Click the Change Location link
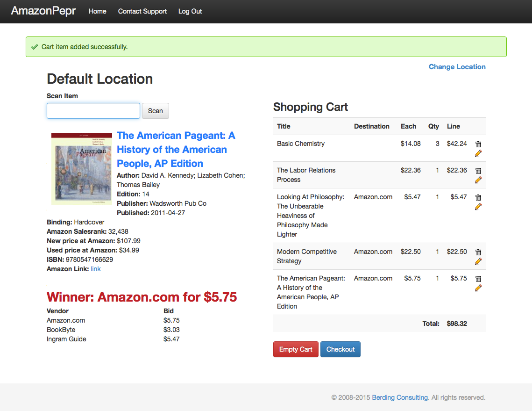This screenshot has width=532, height=411. (x=457, y=67)
